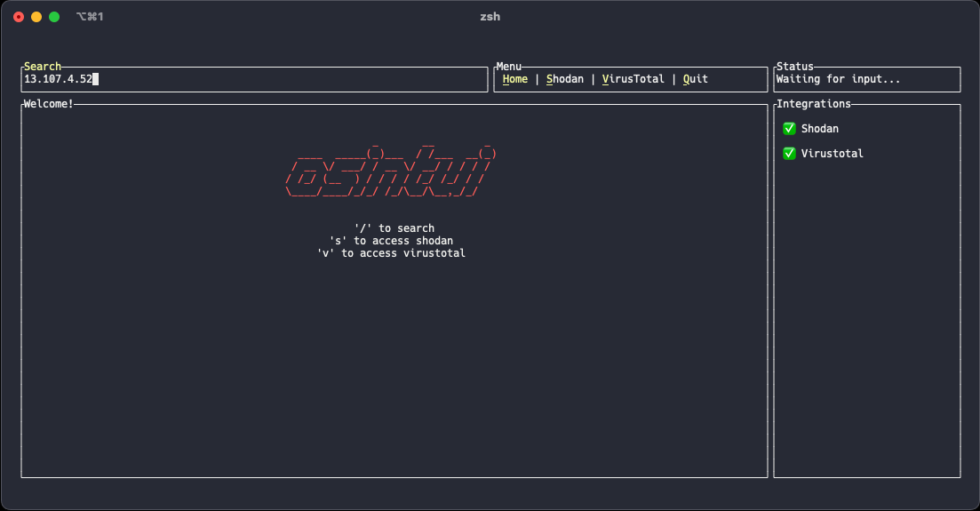Close the terminal window with red button
Viewport: 980px width, 511px height.
coord(19,17)
